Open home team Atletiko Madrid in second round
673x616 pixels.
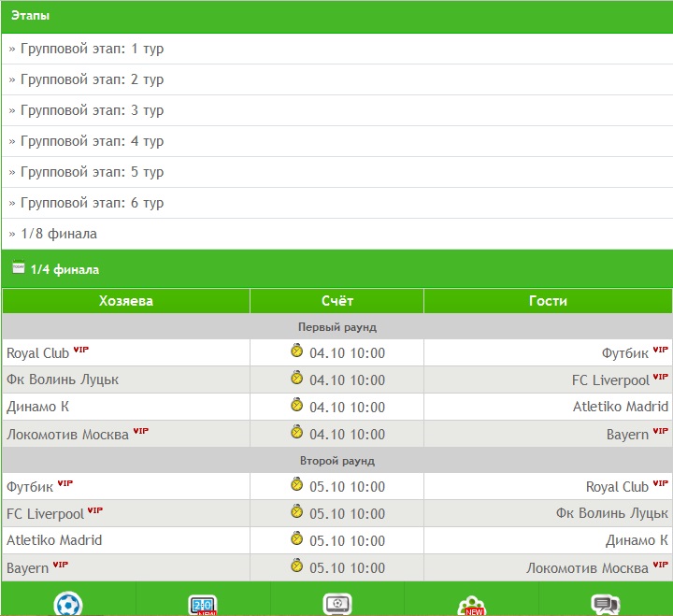pos(54,540)
